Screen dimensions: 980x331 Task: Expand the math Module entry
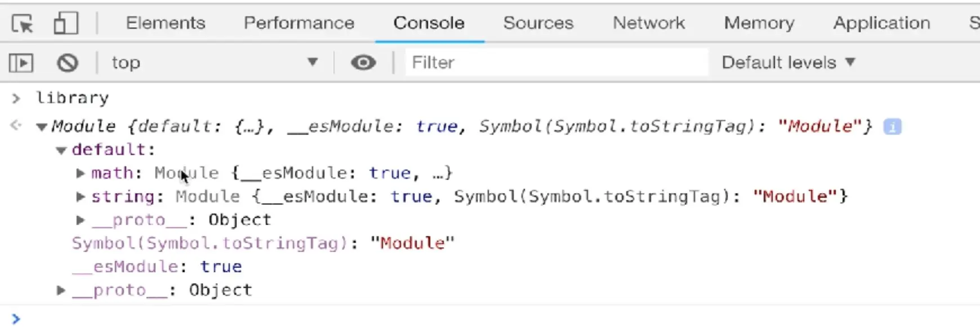coord(81,173)
